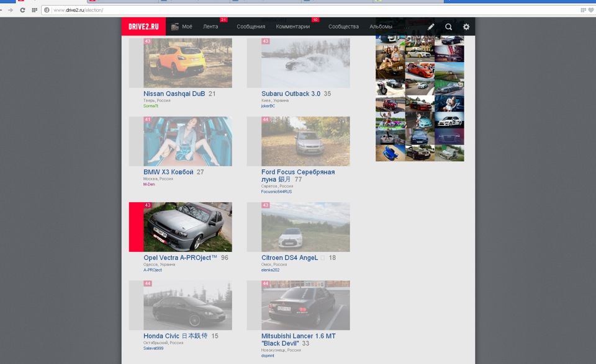The width and height of the screenshot is (596, 364).
Task: Click the browser forward arrow
Action: tap(11, 10)
